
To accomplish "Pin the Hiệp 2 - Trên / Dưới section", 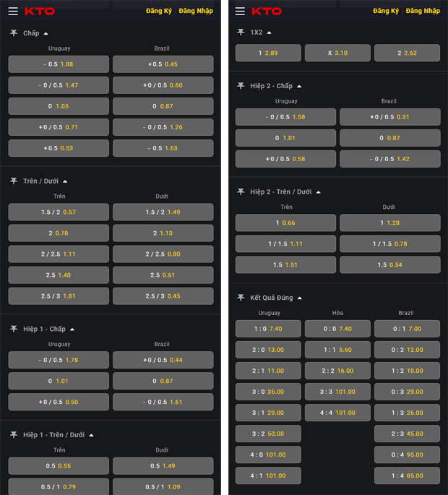I will (241, 191).
